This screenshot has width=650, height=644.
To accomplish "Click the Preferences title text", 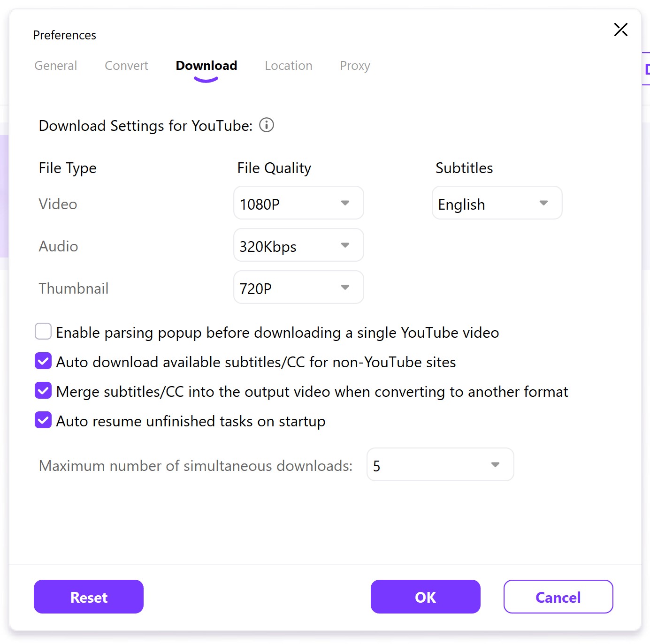I will (x=65, y=35).
